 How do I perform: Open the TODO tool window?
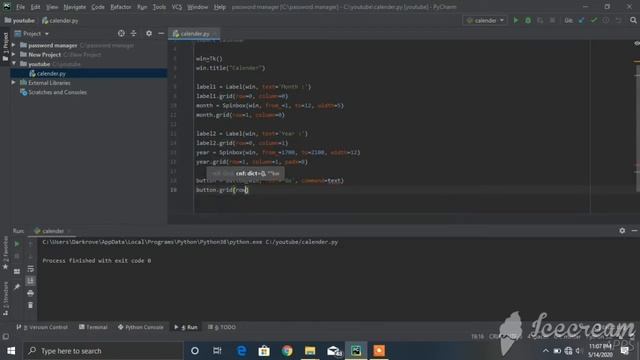pos(222,327)
